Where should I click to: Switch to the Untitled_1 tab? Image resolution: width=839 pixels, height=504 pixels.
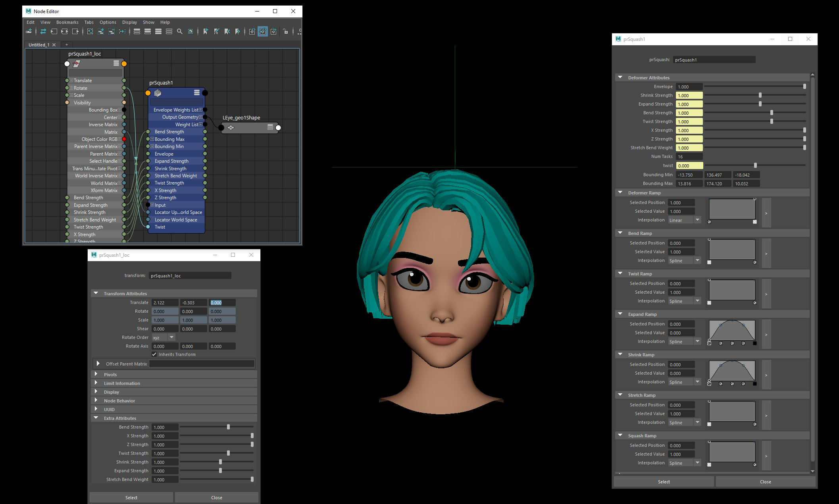(39, 44)
